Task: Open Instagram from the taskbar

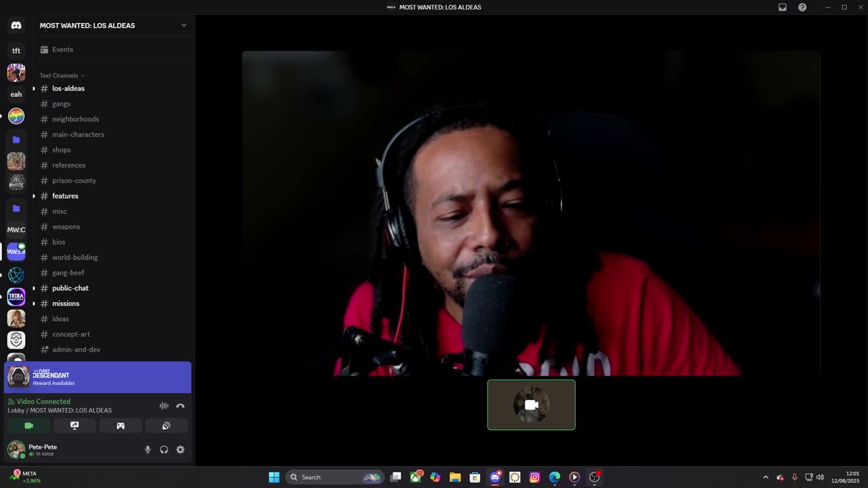Action: (534, 477)
